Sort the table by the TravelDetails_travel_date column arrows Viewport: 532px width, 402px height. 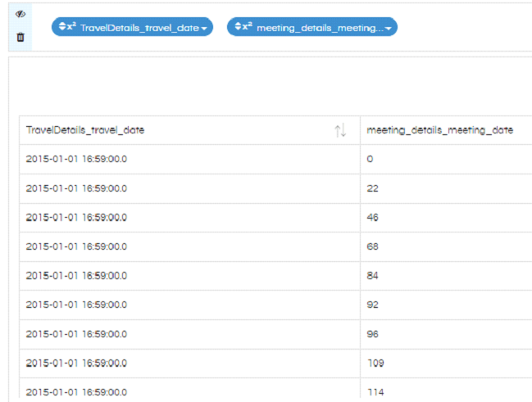[x=340, y=130]
